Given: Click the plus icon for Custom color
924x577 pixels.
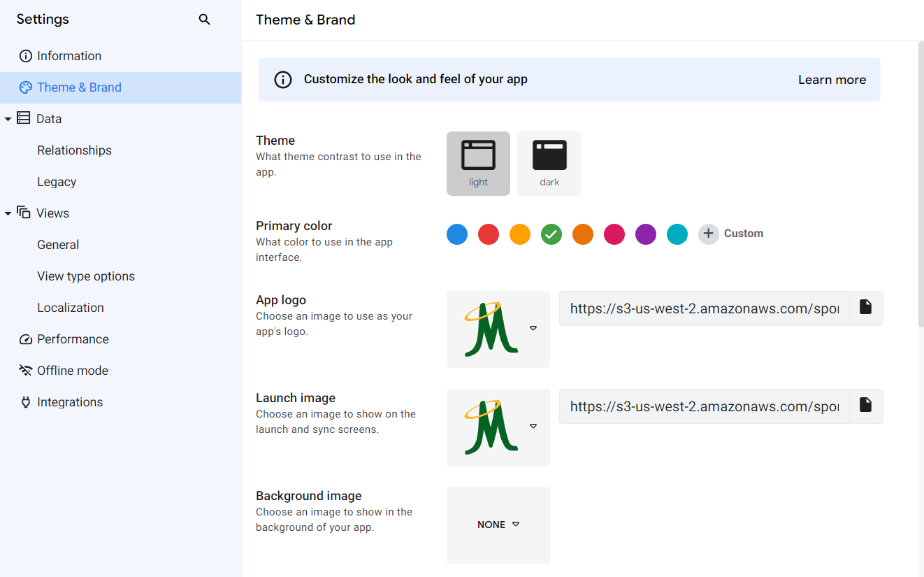Looking at the screenshot, I should click(x=708, y=234).
